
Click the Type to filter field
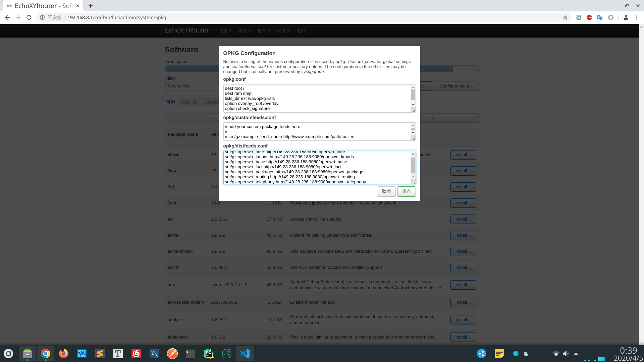(x=192, y=86)
